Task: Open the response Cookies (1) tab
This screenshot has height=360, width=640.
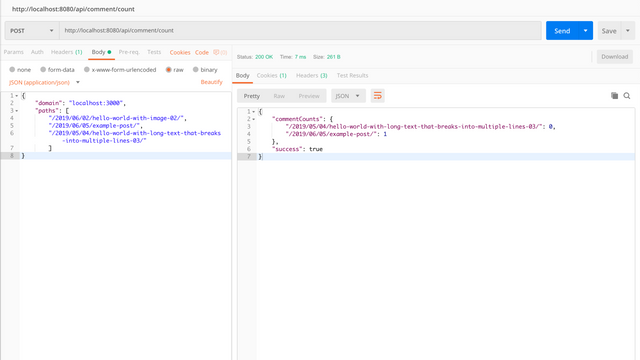Action: click(x=271, y=76)
